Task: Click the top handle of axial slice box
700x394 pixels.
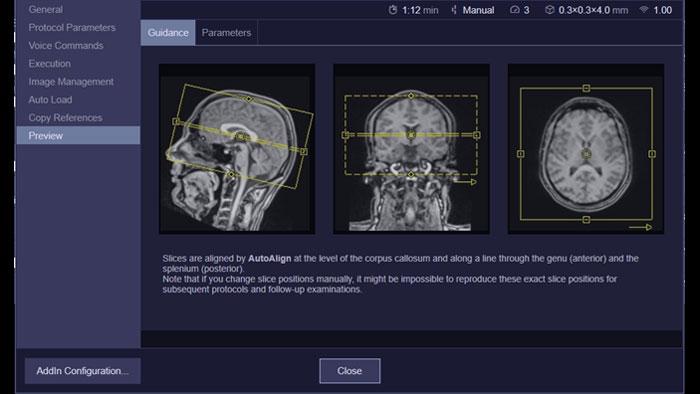Action: click(x=586, y=88)
